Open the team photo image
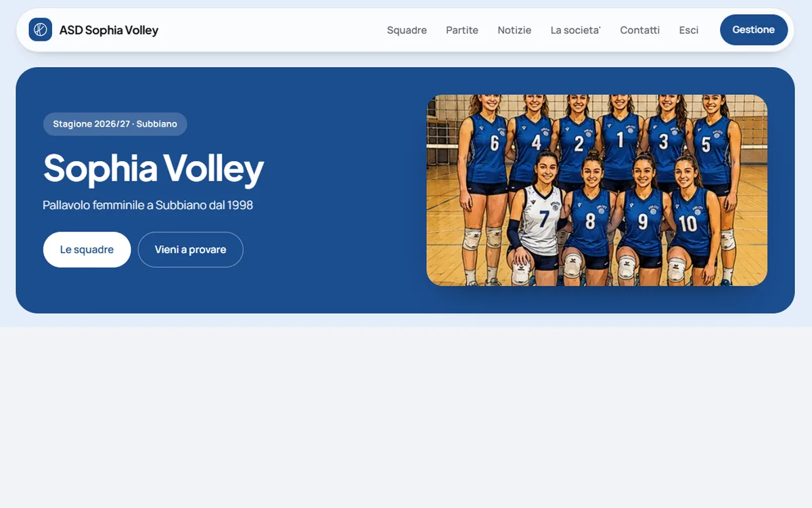 (x=597, y=190)
